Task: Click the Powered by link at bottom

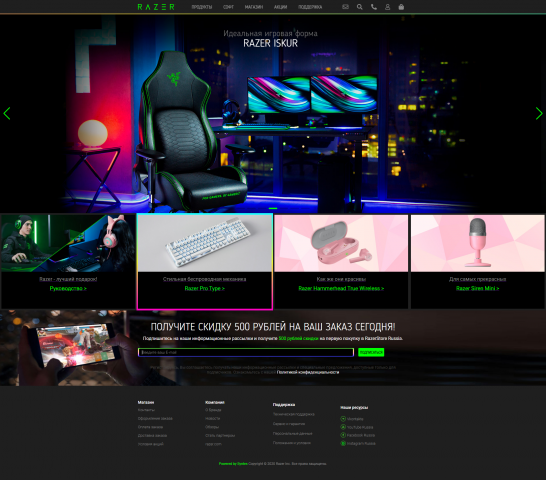Action: tap(233, 464)
